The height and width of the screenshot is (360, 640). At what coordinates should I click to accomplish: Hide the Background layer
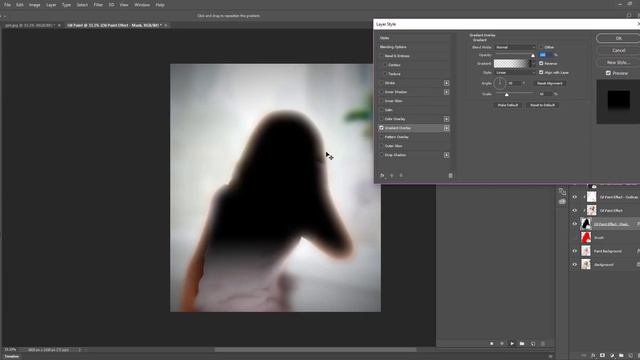tap(575, 264)
